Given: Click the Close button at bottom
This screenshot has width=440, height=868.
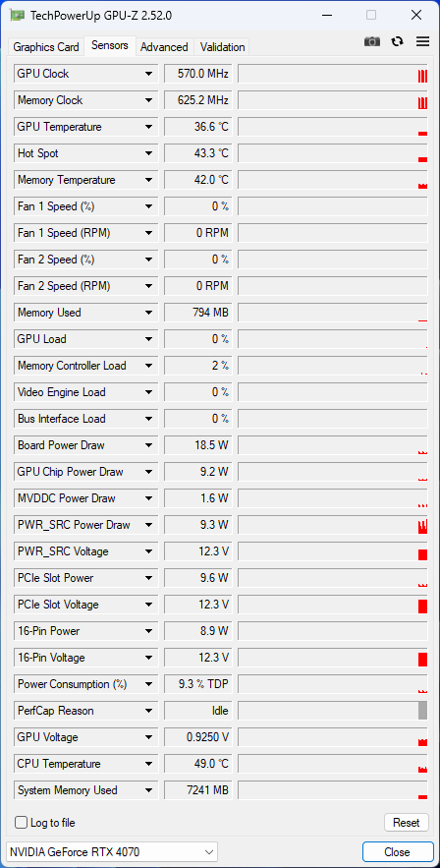Looking at the screenshot, I should coord(398,852).
